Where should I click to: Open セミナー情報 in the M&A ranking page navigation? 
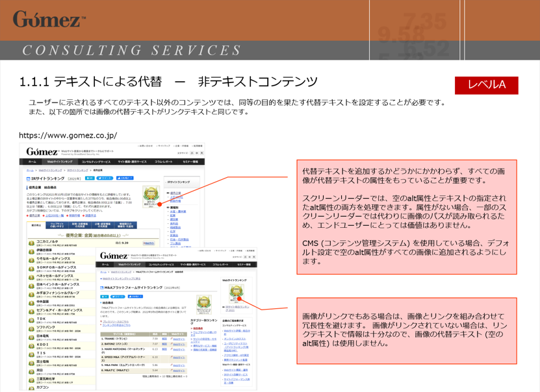244,264
